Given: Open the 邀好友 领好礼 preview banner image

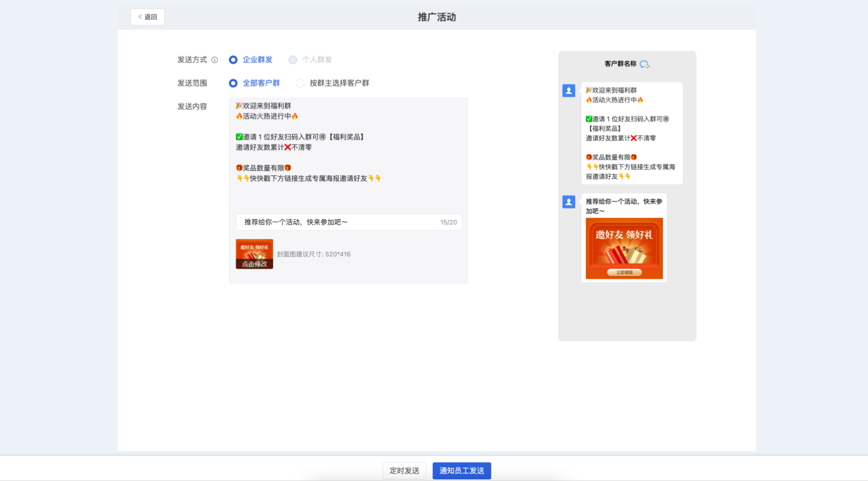Looking at the screenshot, I should tap(624, 248).
